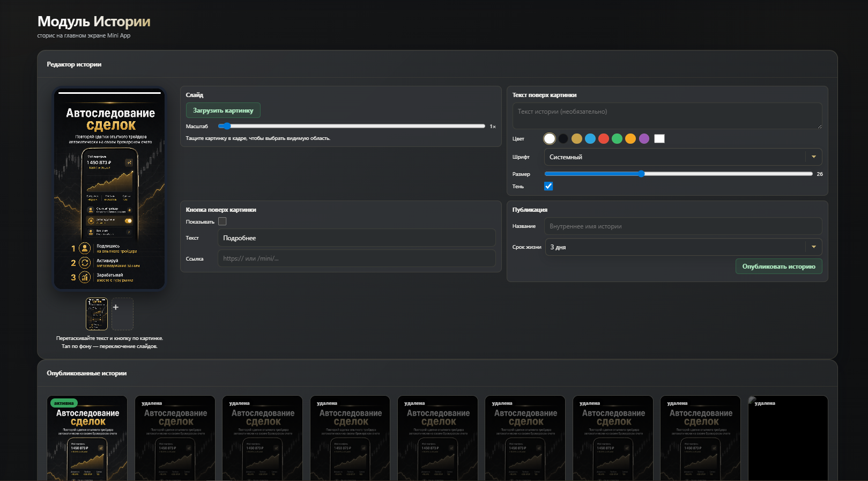Add a new slide with the plus tile
Viewport: 868px width, 481px height.
(122, 314)
